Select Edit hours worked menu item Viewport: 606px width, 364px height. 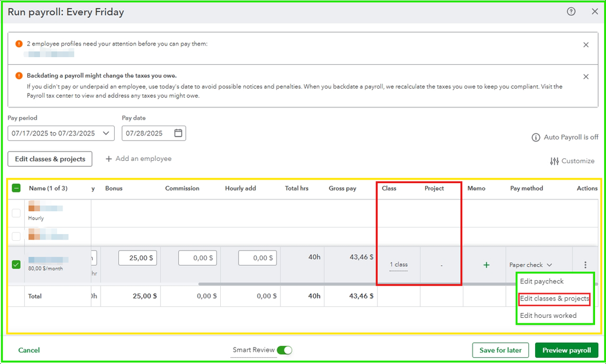548,315
